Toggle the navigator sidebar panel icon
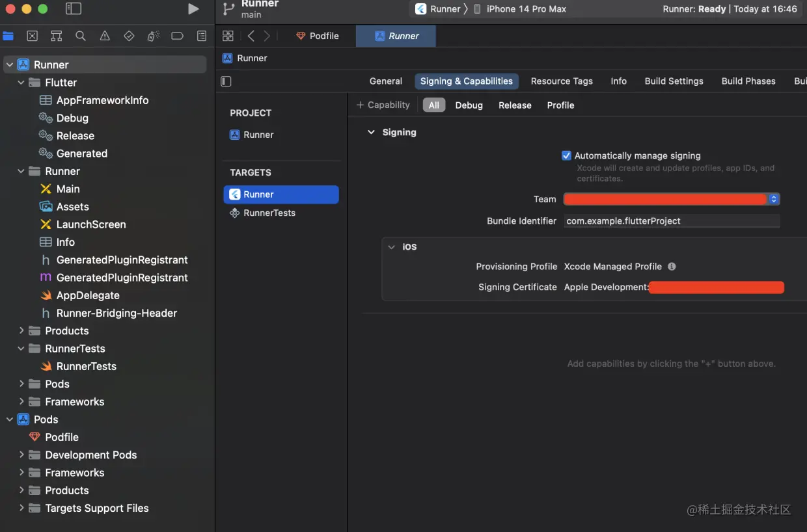The image size is (807, 532). click(74, 8)
